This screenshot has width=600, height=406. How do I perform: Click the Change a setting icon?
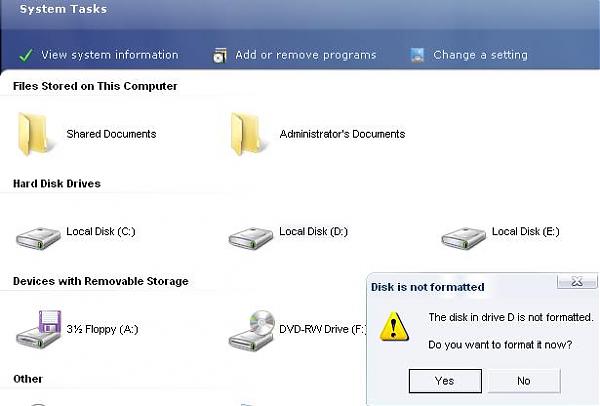click(417, 55)
